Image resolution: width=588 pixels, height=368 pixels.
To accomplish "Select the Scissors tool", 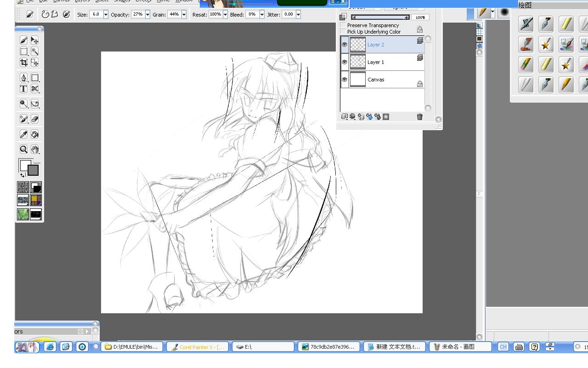I will 35,89.
